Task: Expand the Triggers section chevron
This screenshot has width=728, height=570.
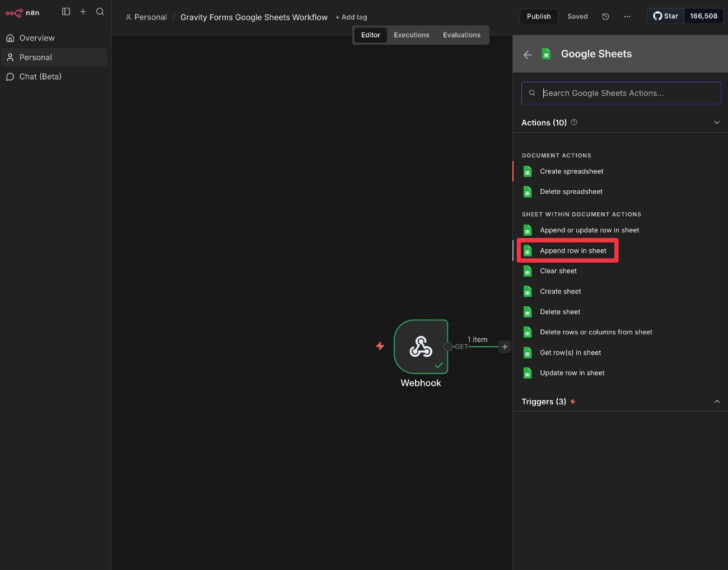Action: [717, 401]
